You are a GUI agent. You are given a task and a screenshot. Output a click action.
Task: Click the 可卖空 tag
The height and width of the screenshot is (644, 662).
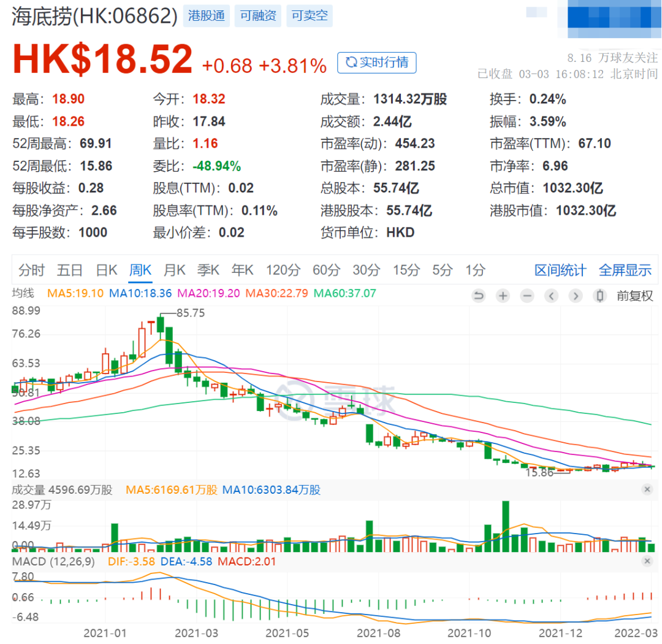point(310,16)
